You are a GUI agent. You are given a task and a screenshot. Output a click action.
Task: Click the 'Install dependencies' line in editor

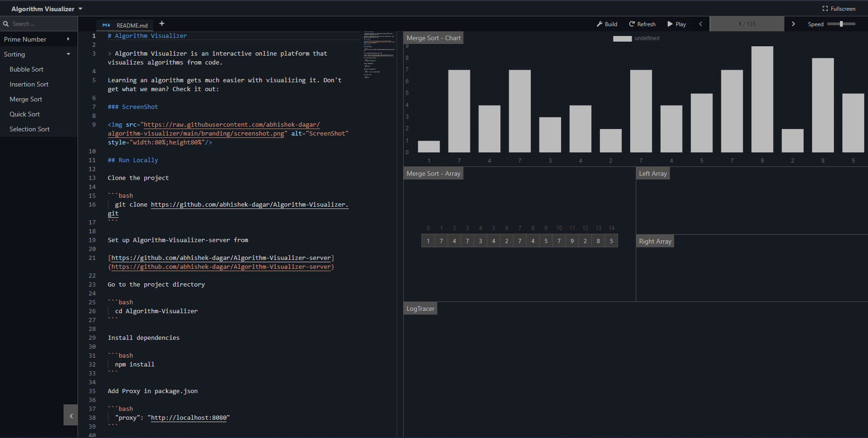click(143, 338)
